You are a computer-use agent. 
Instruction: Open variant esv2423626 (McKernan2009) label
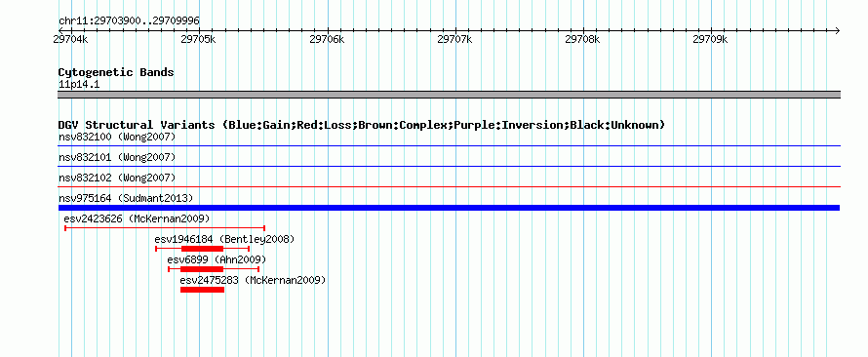137,218
